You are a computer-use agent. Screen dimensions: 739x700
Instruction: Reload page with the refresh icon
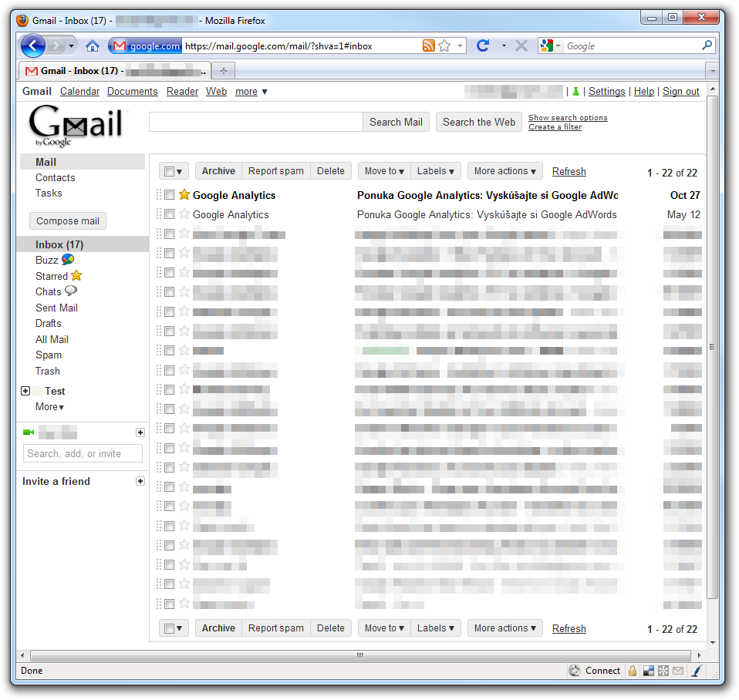(483, 46)
